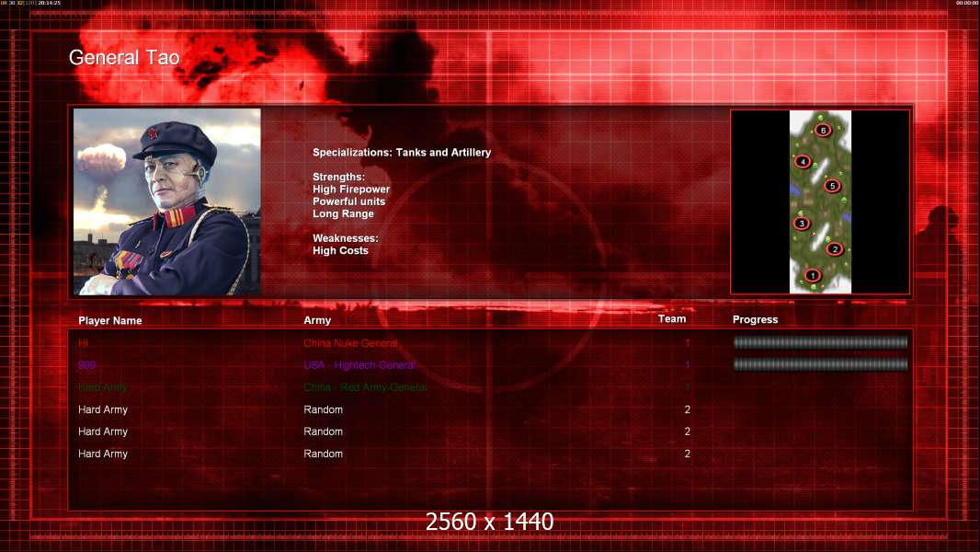Click the progress bar for USA Hightech General
The image size is (980, 552).
click(x=820, y=364)
